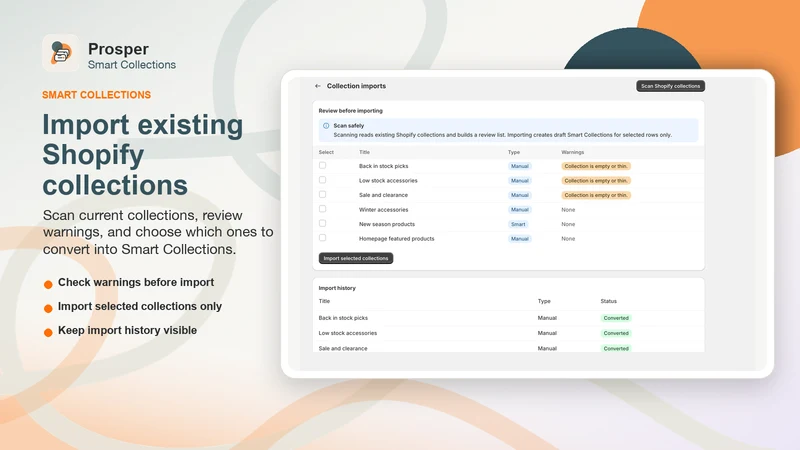Click the Manual badge for Homepage featured products

pyautogui.click(x=519, y=239)
